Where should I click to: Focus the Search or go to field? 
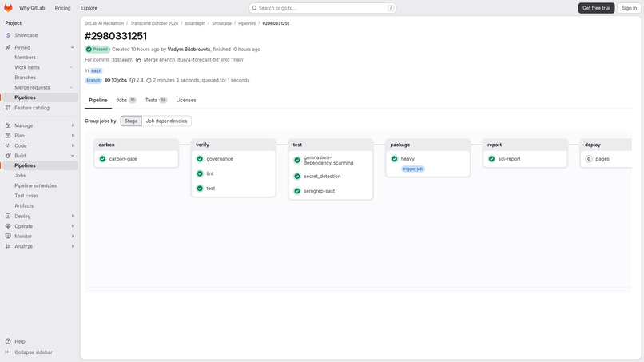tap(323, 8)
